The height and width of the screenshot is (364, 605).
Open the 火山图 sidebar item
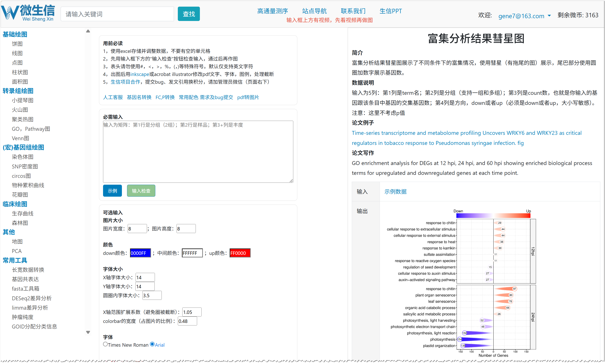point(20,110)
